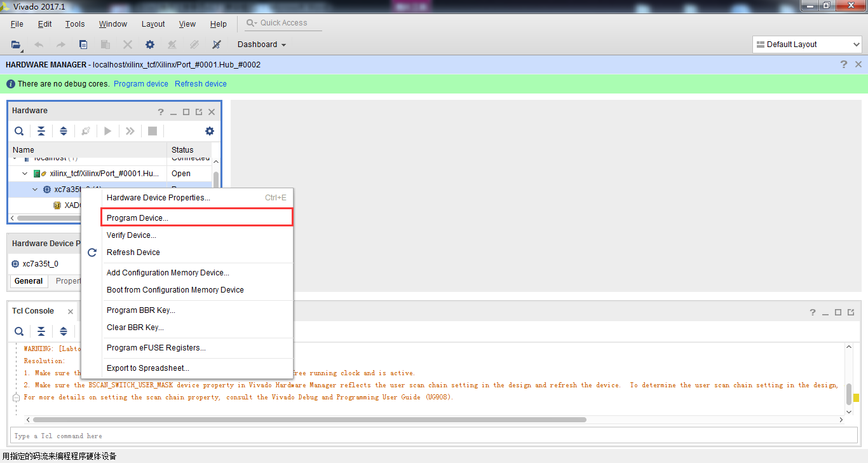This screenshot has height=463, width=868.
Task: Open Settings gear in the main toolbar
Action: (x=150, y=45)
